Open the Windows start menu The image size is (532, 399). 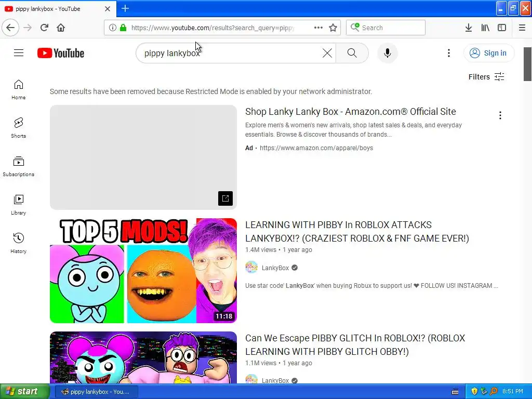25,391
